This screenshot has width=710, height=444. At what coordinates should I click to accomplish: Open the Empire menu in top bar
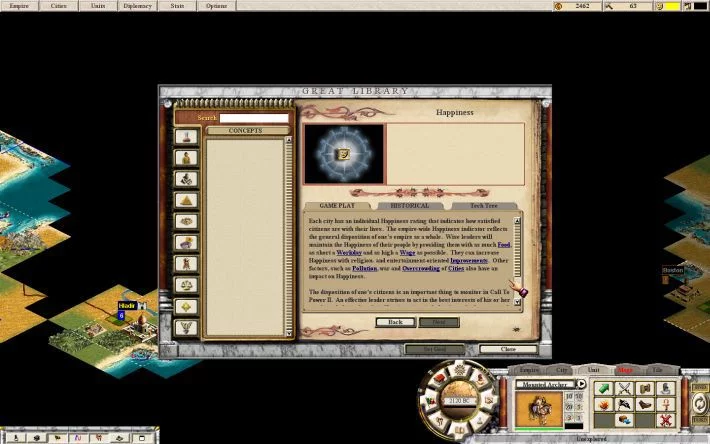point(19,6)
